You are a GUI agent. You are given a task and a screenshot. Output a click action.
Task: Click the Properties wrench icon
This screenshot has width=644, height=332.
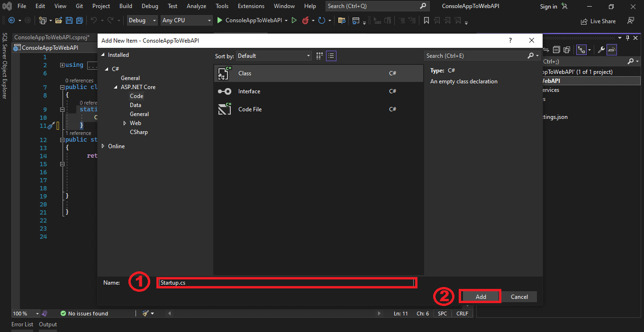[601, 49]
